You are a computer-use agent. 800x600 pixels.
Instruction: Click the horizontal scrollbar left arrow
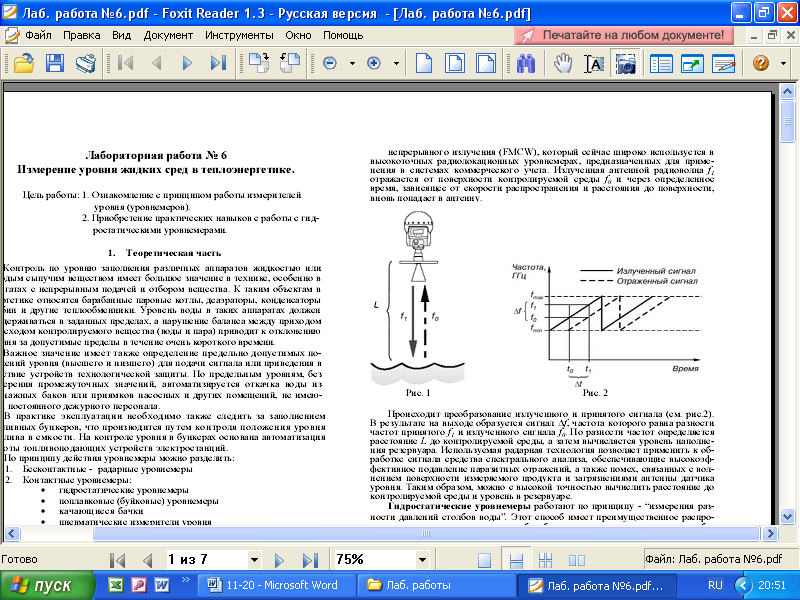12,534
